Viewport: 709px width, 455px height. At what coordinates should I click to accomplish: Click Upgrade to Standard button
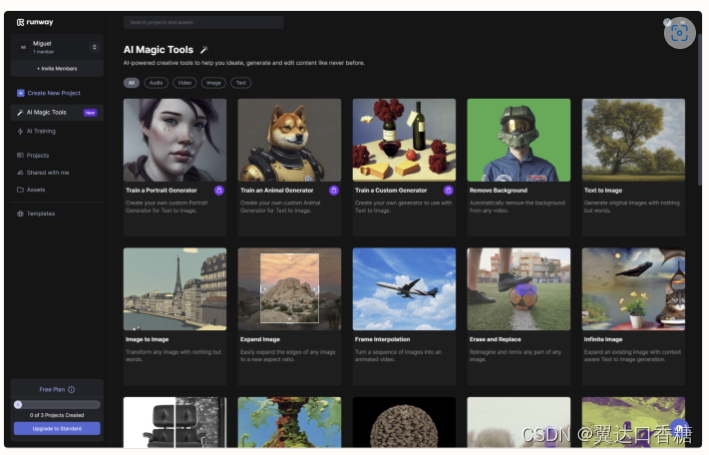[x=57, y=429]
